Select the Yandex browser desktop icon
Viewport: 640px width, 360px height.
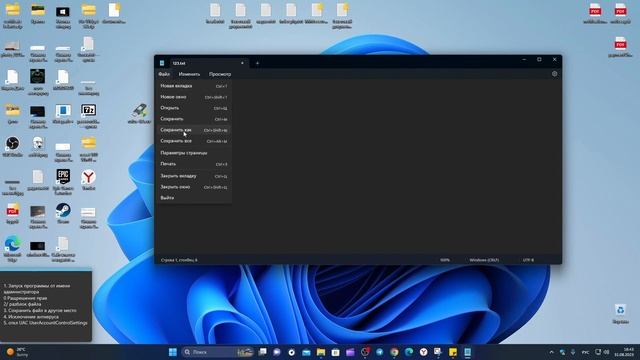[x=89, y=180]
